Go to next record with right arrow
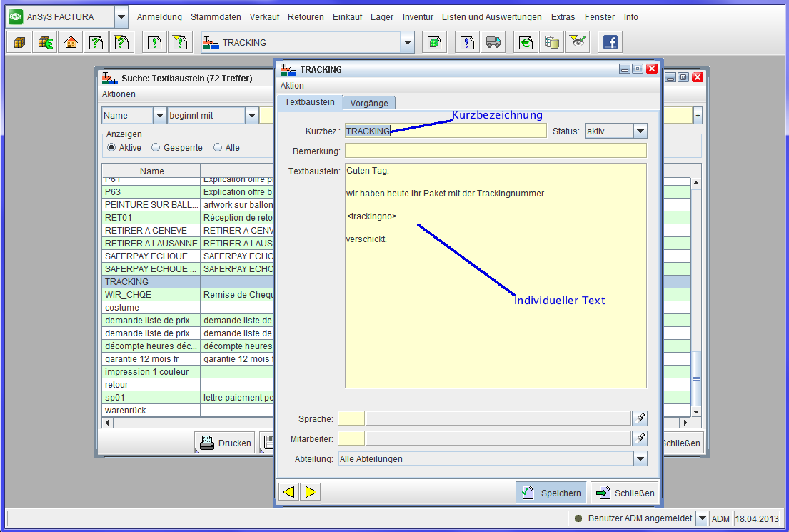The image size is (789, 532). click(310, 492)
